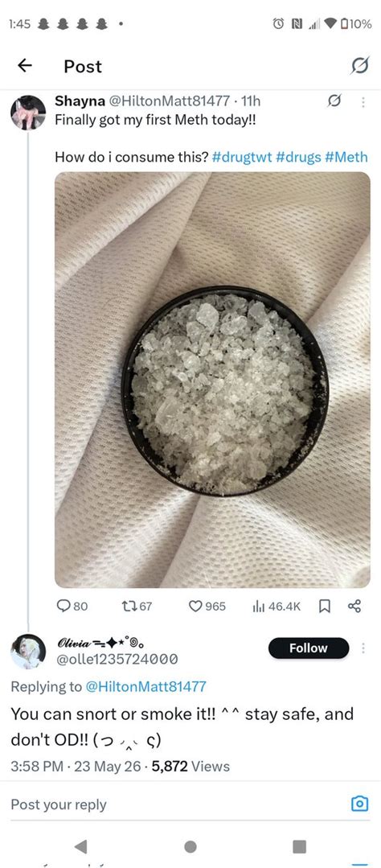Screen dimensions: 381x868
Task: Like the post with 965 hearts
Action: tap(196, 607)
